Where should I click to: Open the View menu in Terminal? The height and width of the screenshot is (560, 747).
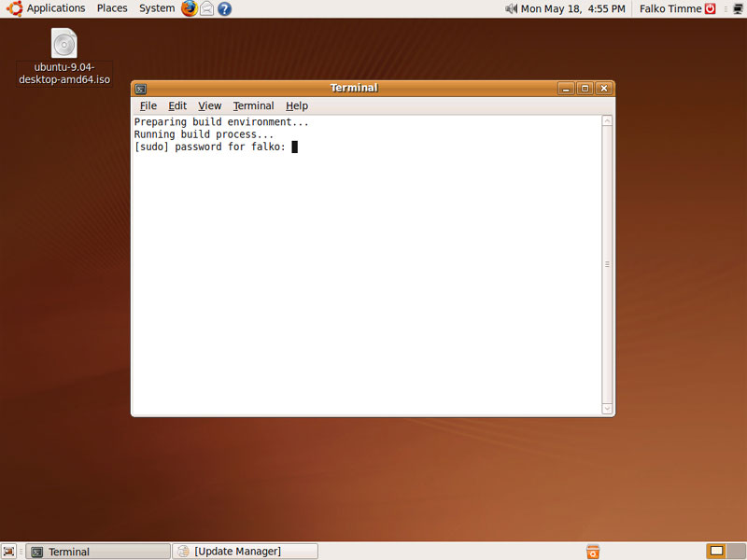[x=209, y=105]
